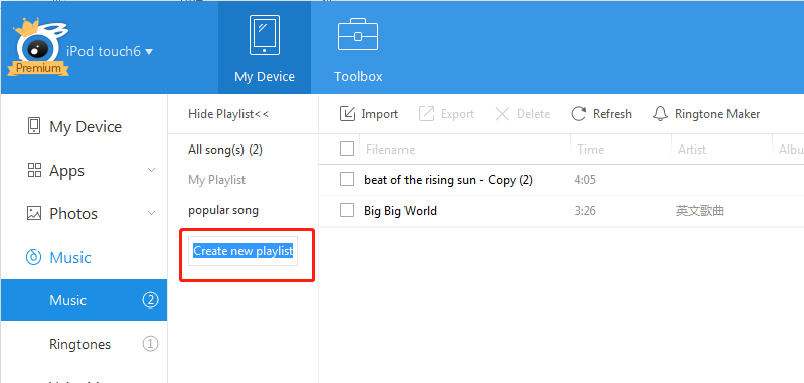The width and height of the screenshot is (804, 383).
Task: Click the Delete toolbar button
Action: coord(522,114)
